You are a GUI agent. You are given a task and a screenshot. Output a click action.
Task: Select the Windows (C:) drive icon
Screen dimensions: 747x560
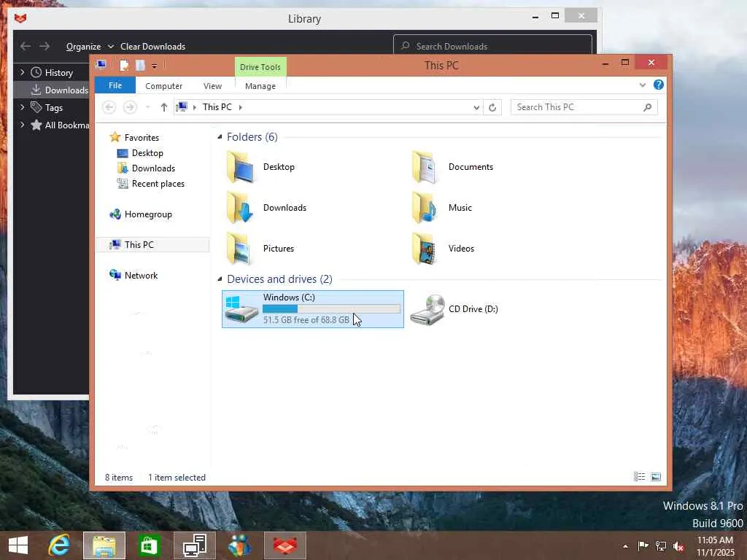pos(241,309)
